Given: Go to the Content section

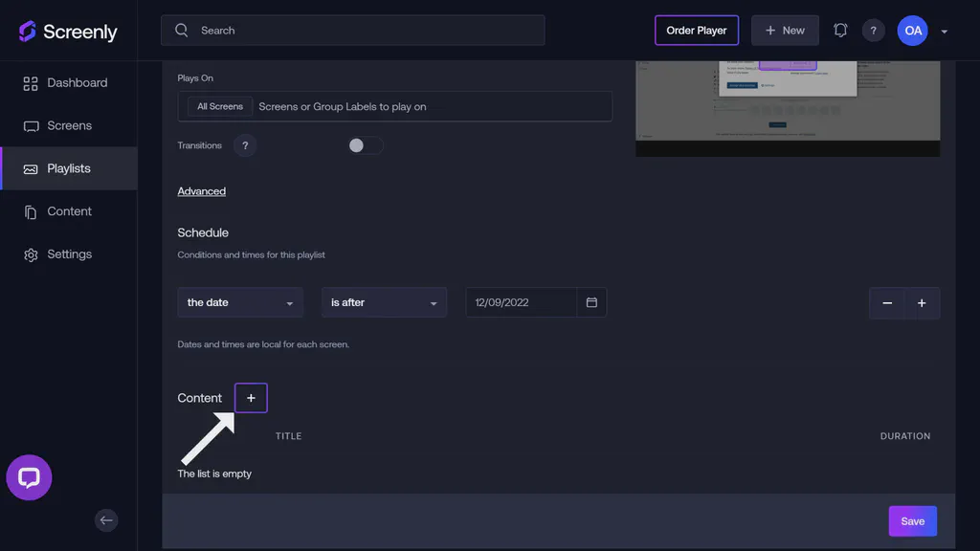Looking at the screenshot, I should [69, 210].
